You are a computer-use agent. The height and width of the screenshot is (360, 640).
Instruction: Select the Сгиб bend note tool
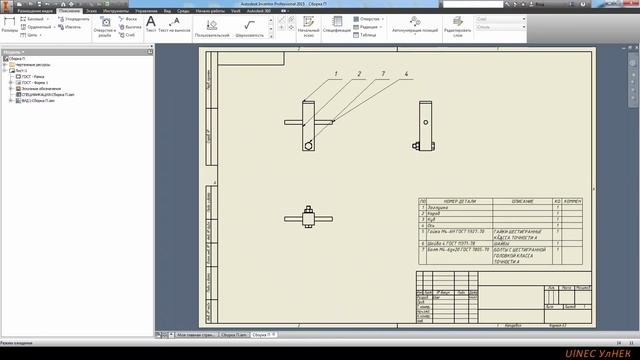[127, 35]
